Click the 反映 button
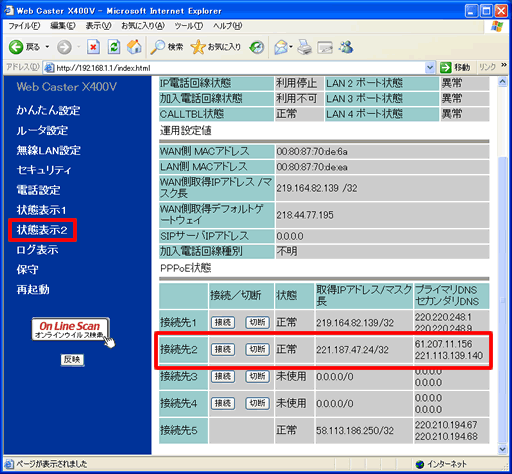The height and width of the screenshot is (474, 512). pyautogui.click(x=72, y=360)
